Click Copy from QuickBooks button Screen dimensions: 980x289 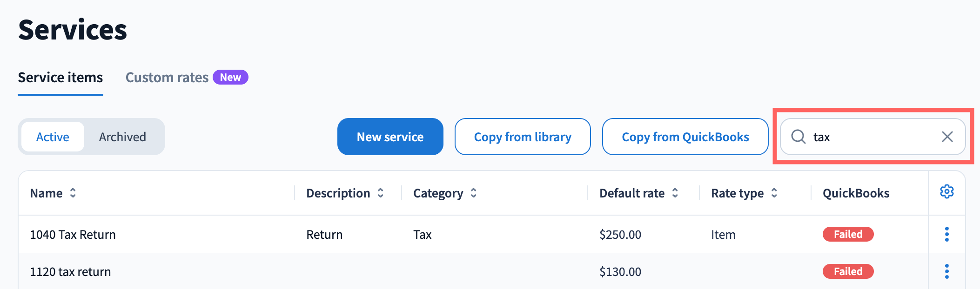(x=685, y=137)
